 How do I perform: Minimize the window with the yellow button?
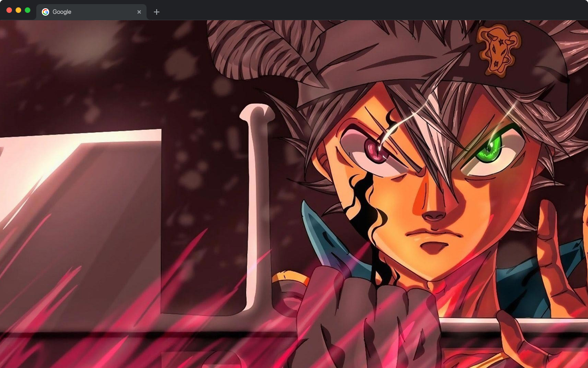18,10
